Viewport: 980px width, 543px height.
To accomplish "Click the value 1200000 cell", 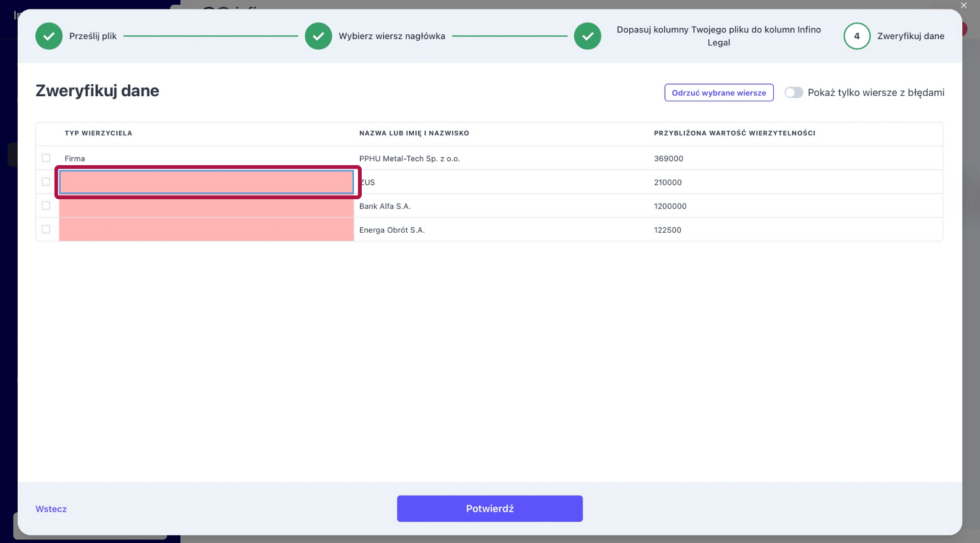I will (795, 206).
